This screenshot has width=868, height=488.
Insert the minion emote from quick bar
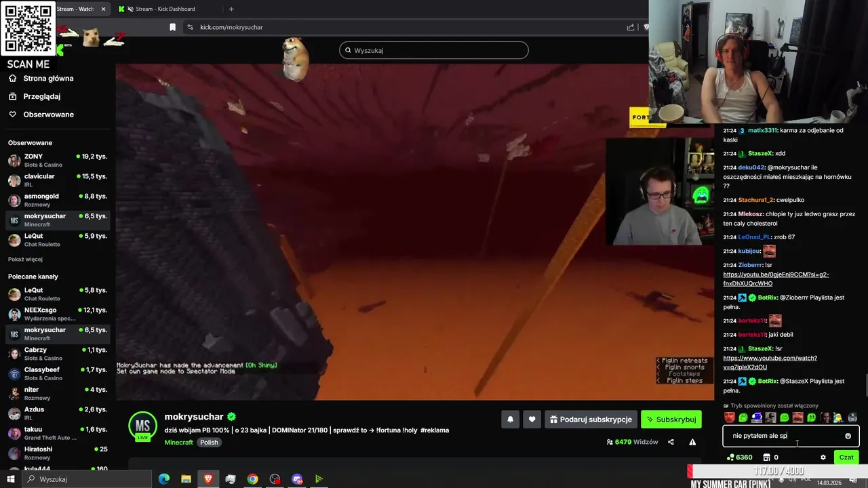(839, 418)
